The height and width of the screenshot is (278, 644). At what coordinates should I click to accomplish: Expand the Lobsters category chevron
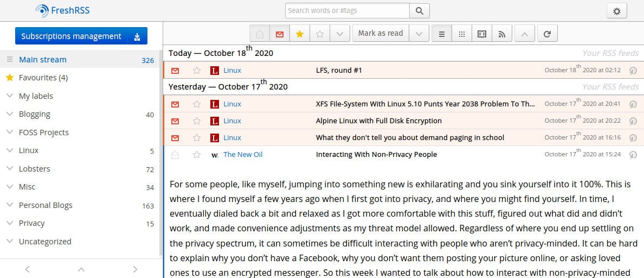pyautogui.click(x=9, y=169)
